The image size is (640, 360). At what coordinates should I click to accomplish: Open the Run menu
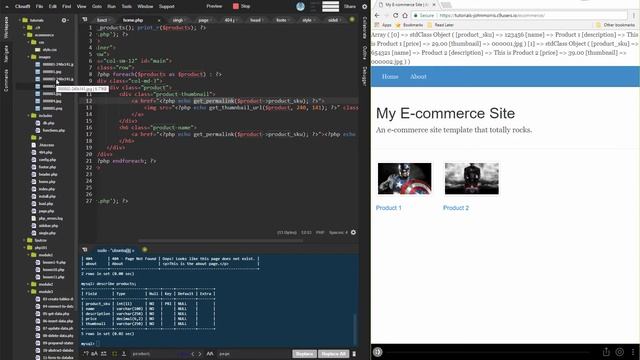pyautogui.click(x=111, y=6)
